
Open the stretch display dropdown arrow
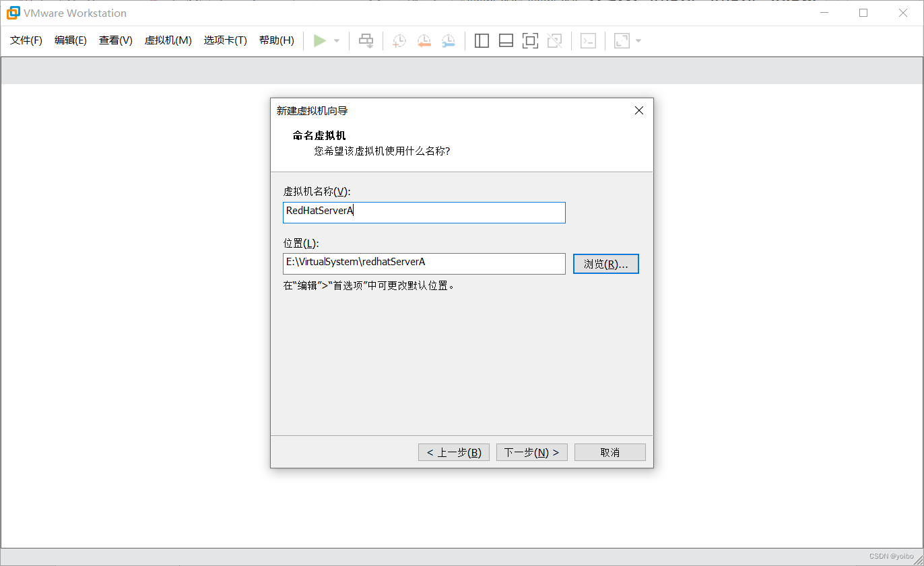click(x=638, y=41)
